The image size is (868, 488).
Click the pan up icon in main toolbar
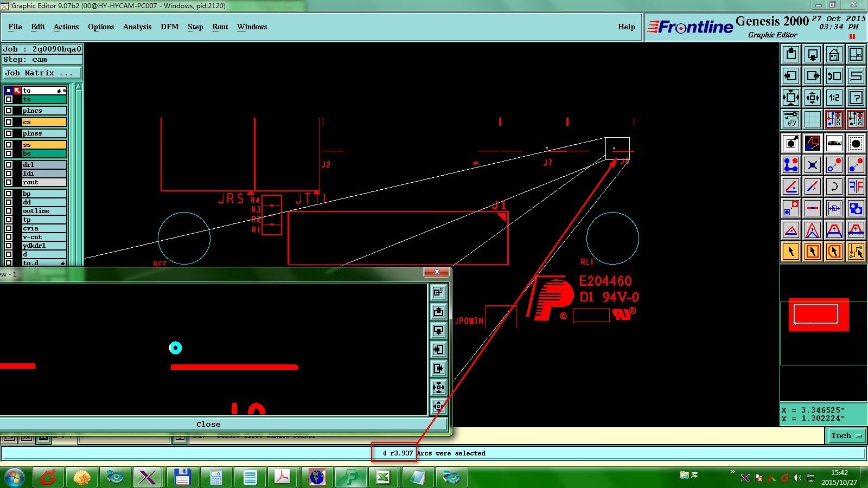tap(791, 54)
